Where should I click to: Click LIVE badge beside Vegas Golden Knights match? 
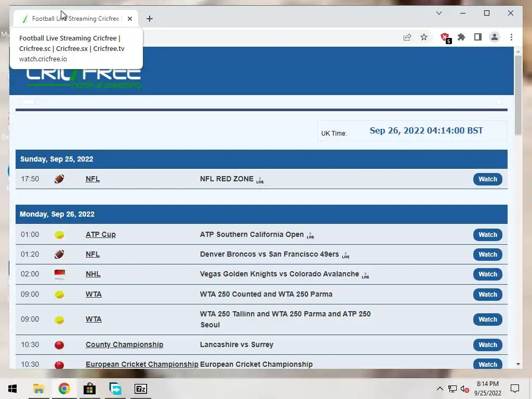365,275
